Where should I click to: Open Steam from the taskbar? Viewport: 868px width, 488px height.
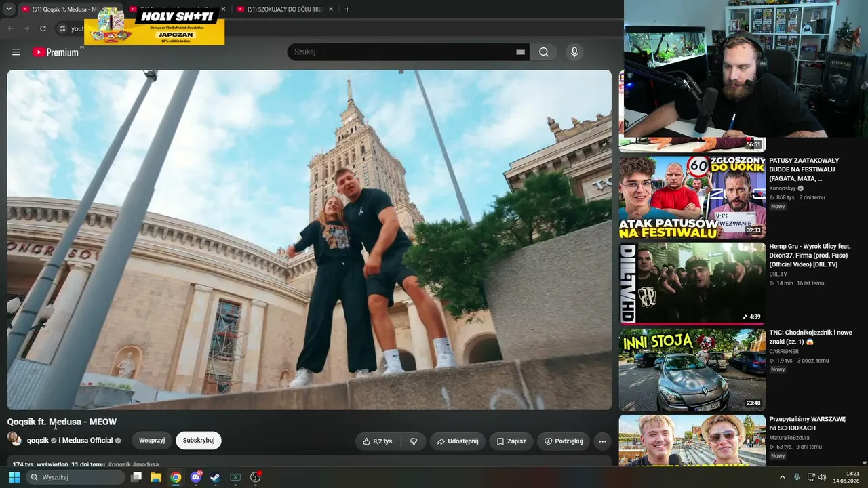tap(215, 477)
